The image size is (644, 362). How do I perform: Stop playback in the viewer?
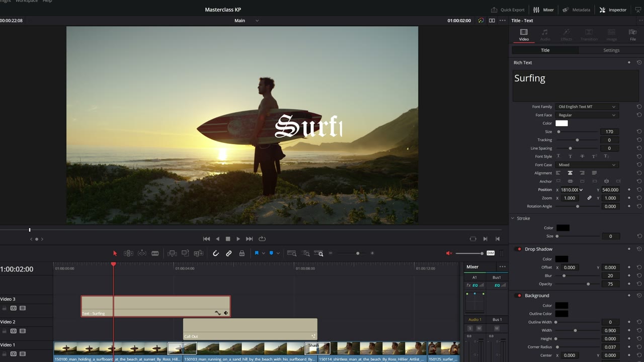pyautogui.click(x=228, y=239)
